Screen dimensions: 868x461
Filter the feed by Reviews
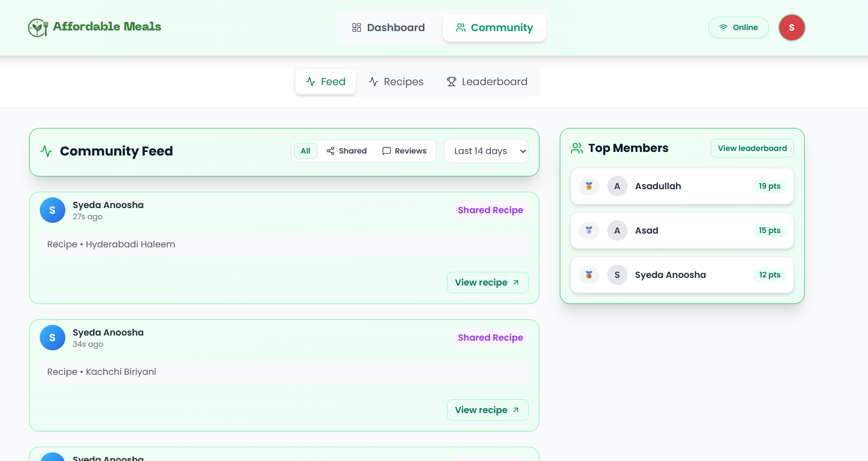tap(404, 151)
